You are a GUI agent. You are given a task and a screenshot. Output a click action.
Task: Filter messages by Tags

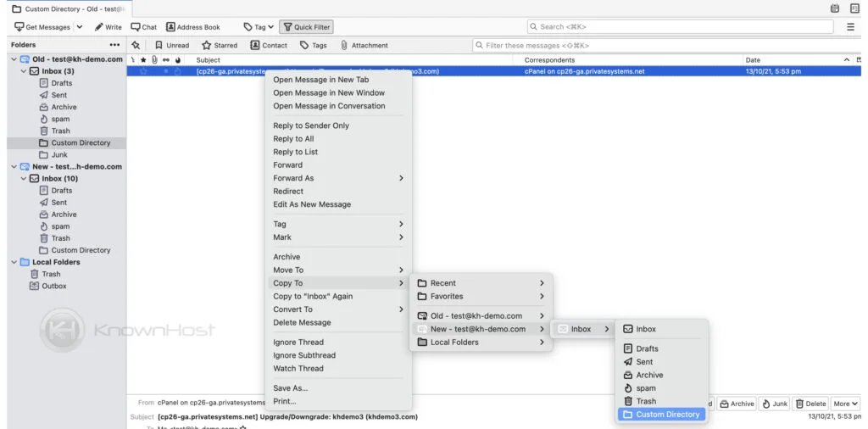(x=313, y=46)
